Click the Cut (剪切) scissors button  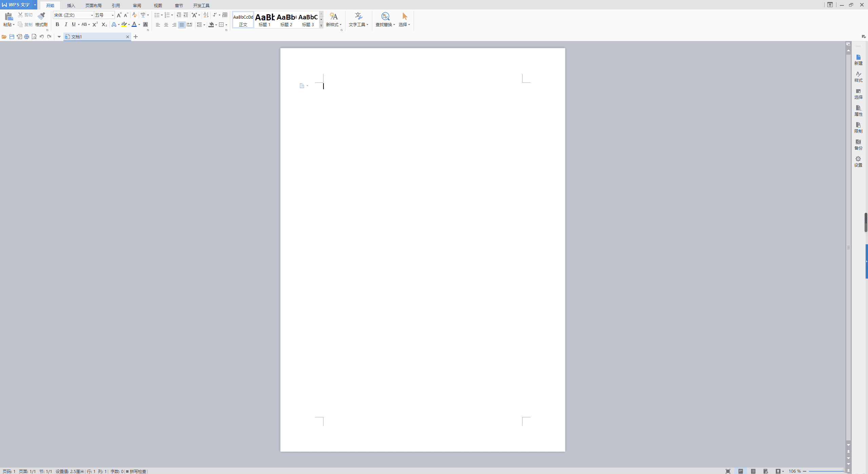25,15
